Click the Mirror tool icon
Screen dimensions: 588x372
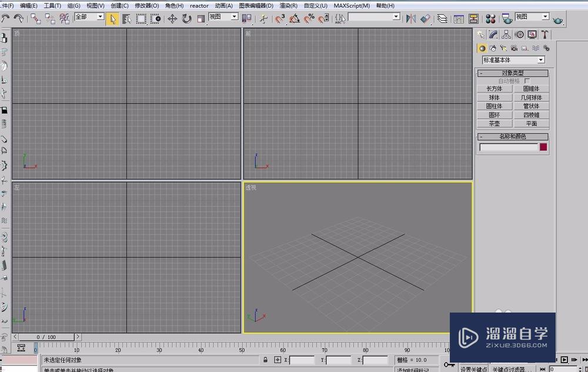click(x=411, y=18)
